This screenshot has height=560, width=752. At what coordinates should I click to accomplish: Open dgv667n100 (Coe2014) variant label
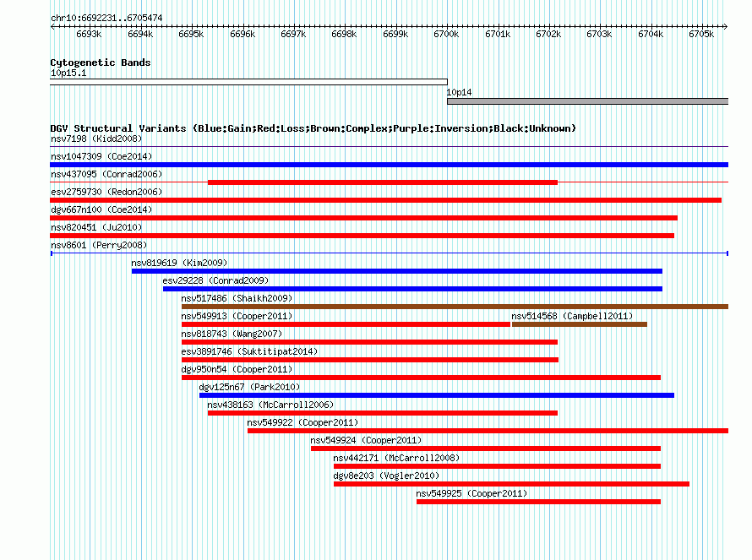click(101, 210)
